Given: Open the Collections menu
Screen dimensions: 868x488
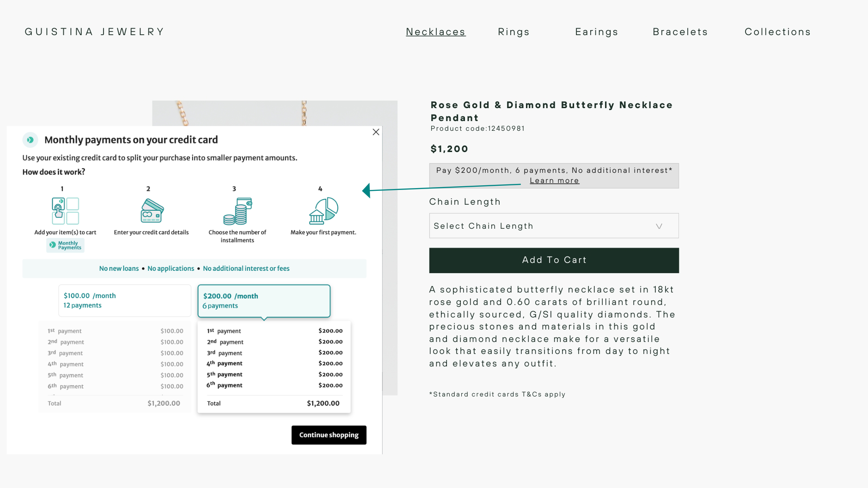Looking at the screenshot, I should pos(777,32).
